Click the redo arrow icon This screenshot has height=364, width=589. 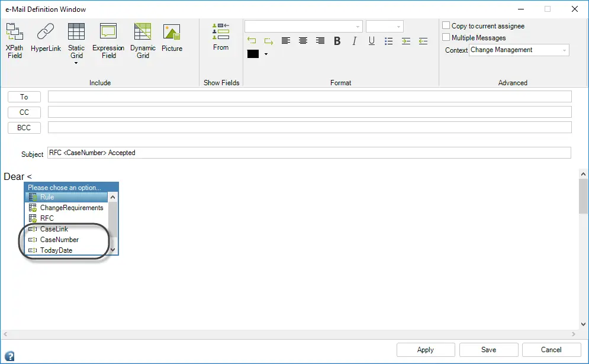pyautogui.click(x=269, y=41)
